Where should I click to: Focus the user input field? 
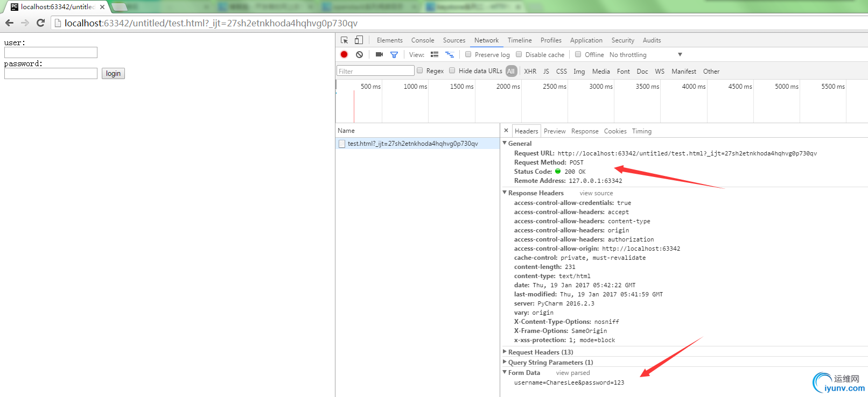[51, 52]
